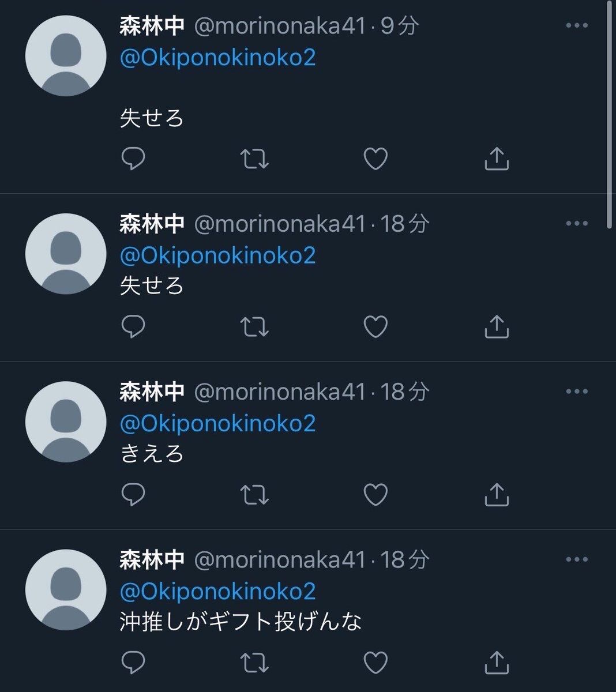
Task: Open the @Okiponokinoko2 mention in the きえろ tweet
Action: tap(218, 423)
